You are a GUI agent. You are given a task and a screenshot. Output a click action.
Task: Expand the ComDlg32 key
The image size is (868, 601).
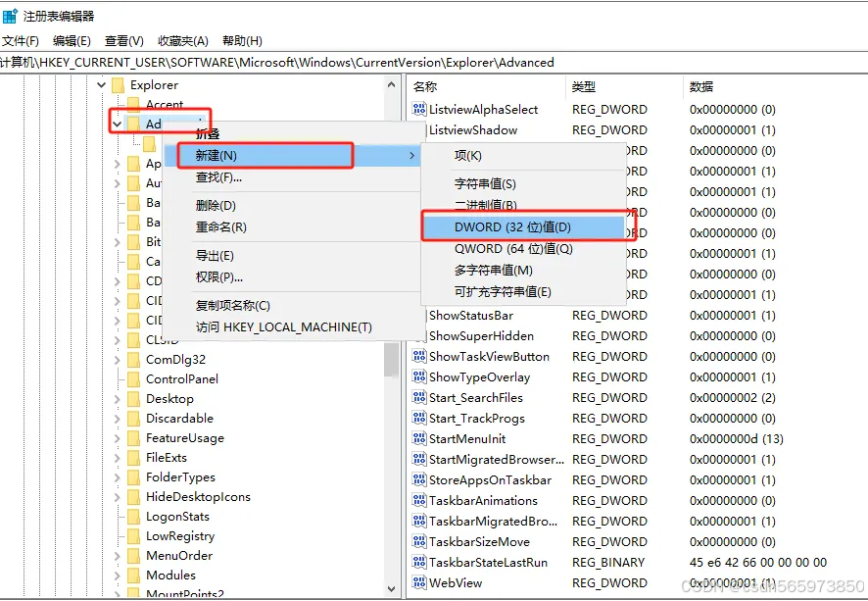117,360
